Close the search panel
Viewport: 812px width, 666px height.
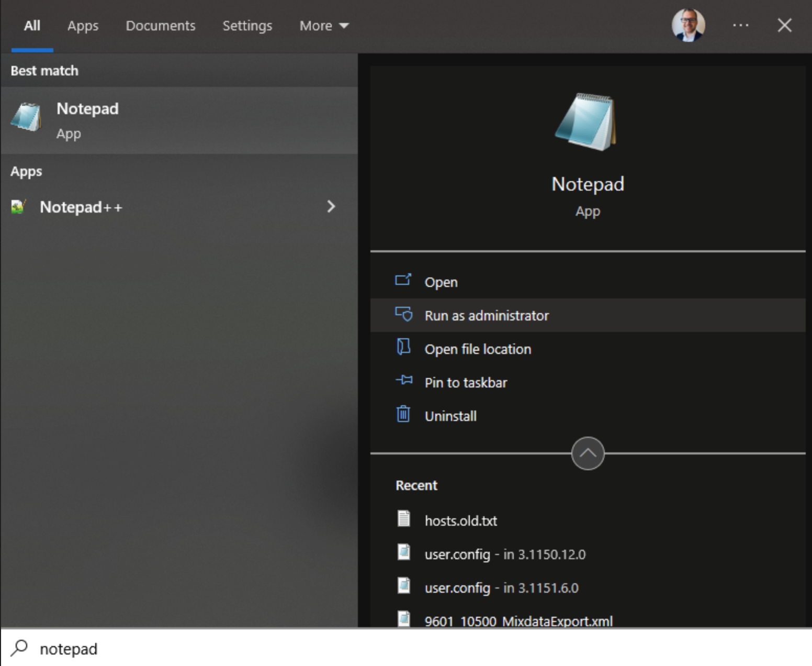[x=784, y=25]
